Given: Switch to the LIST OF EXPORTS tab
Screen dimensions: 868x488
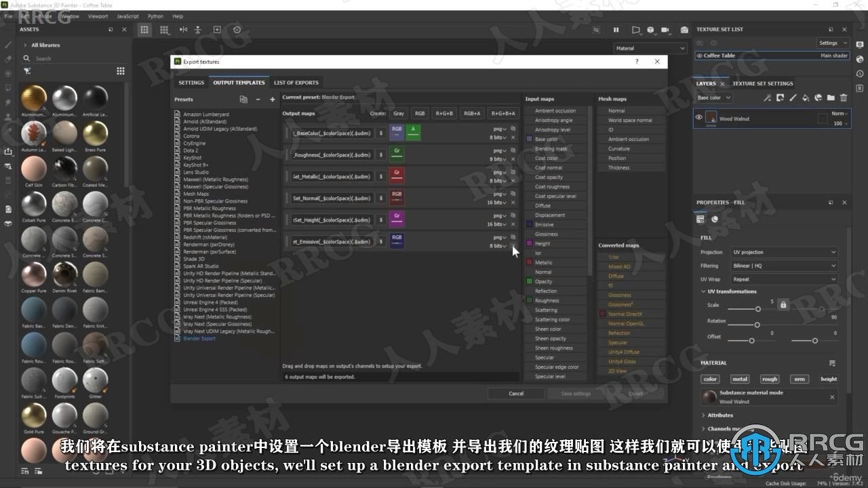Looking at the screenshot, I should (x=296, y=83).
